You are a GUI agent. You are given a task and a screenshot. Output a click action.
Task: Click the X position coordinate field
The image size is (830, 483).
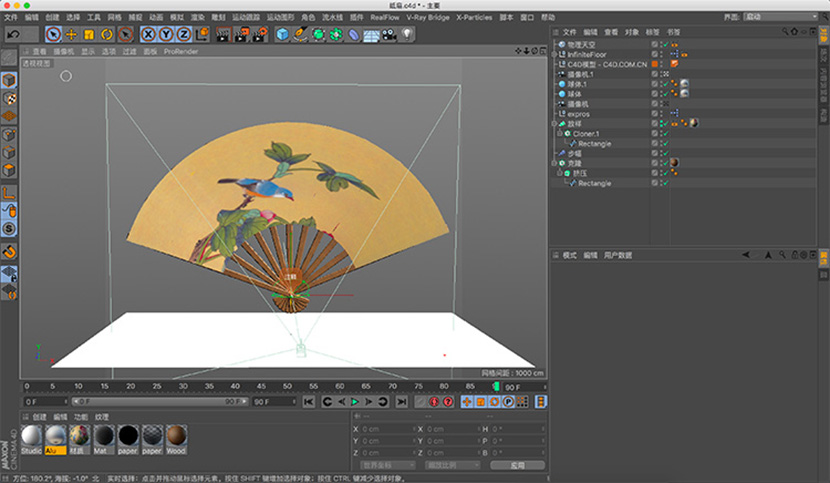[387, 429]
